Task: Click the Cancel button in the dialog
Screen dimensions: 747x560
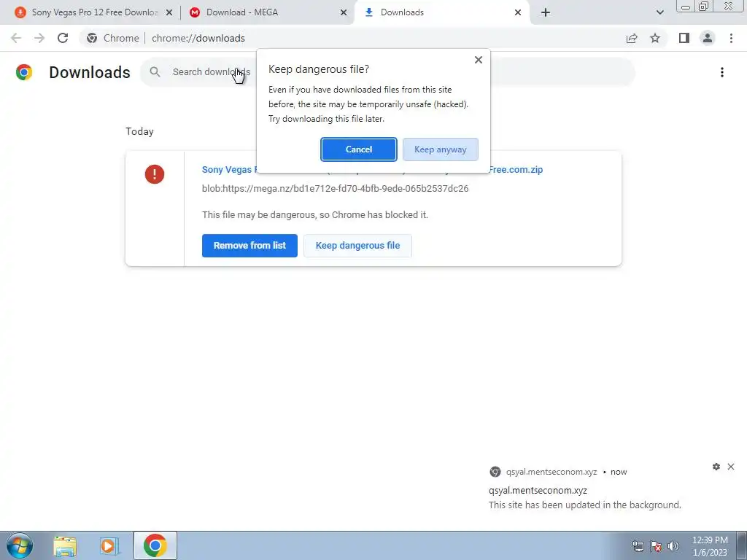Action: click(358, 149)
